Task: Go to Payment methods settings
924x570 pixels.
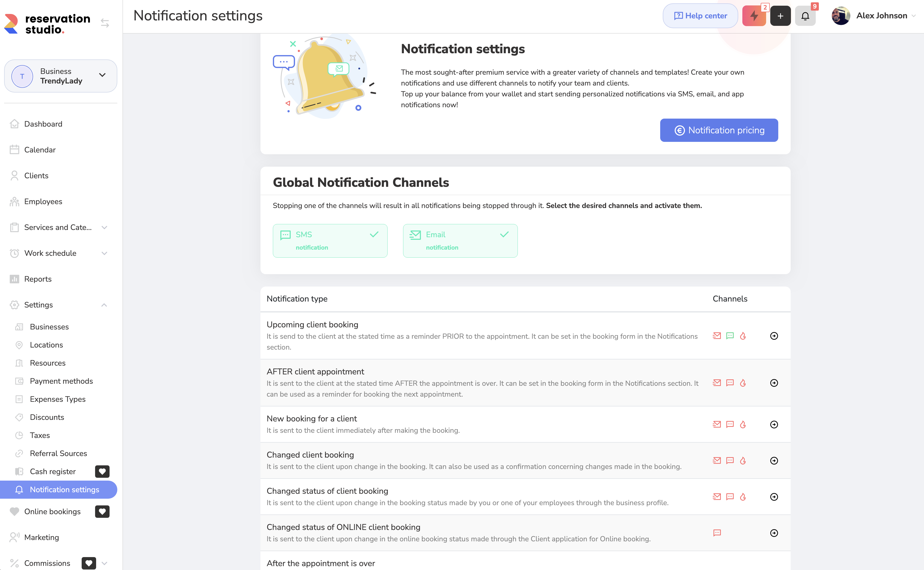Action: coord(61,381)
